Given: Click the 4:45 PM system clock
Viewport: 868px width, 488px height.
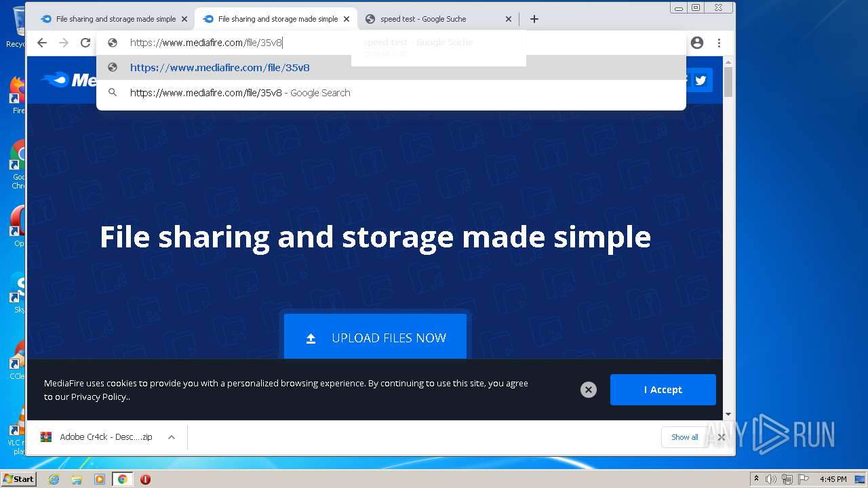Looking at the screenshot, I should [833, 479].
